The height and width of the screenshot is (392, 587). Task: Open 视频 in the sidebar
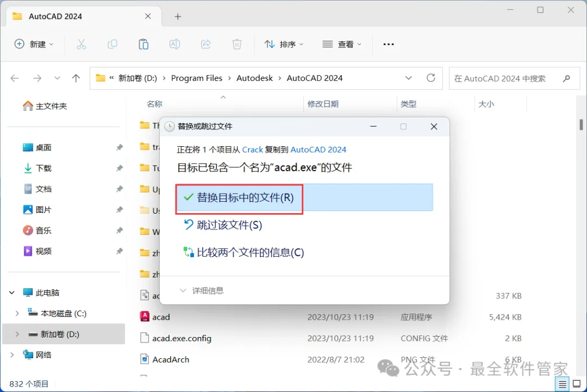coord(37,251)
